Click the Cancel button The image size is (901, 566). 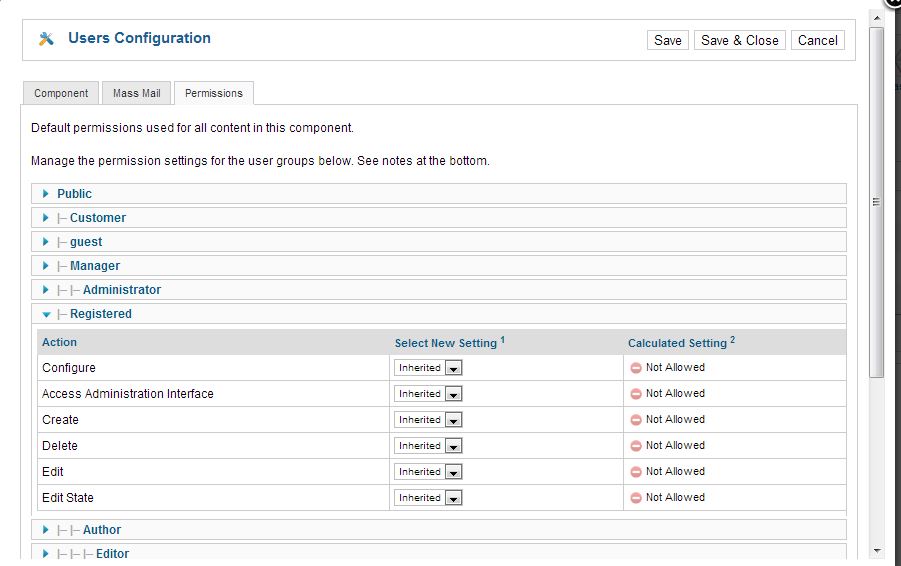818,40
